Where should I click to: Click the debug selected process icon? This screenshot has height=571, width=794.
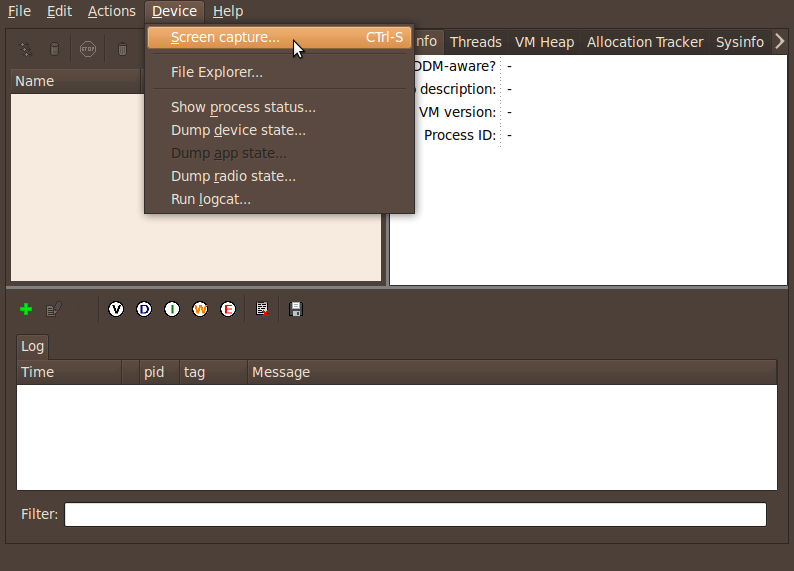pyautogui.click(x=26, y=49)
